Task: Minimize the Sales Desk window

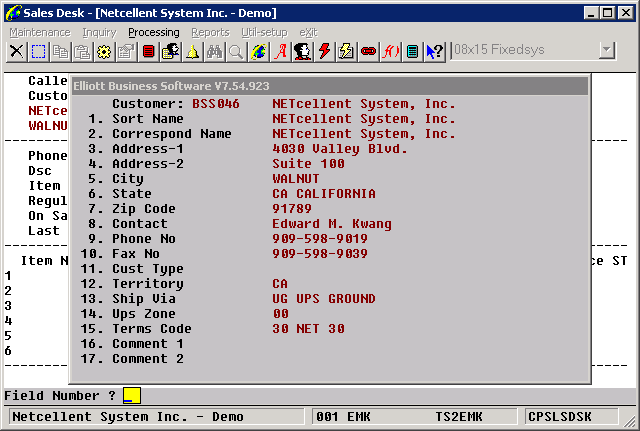Action: click(591, 13)
